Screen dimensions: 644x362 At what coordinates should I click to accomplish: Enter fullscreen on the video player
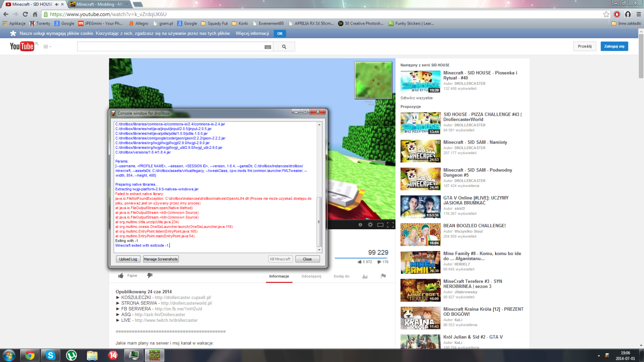(x=390, y=224)
